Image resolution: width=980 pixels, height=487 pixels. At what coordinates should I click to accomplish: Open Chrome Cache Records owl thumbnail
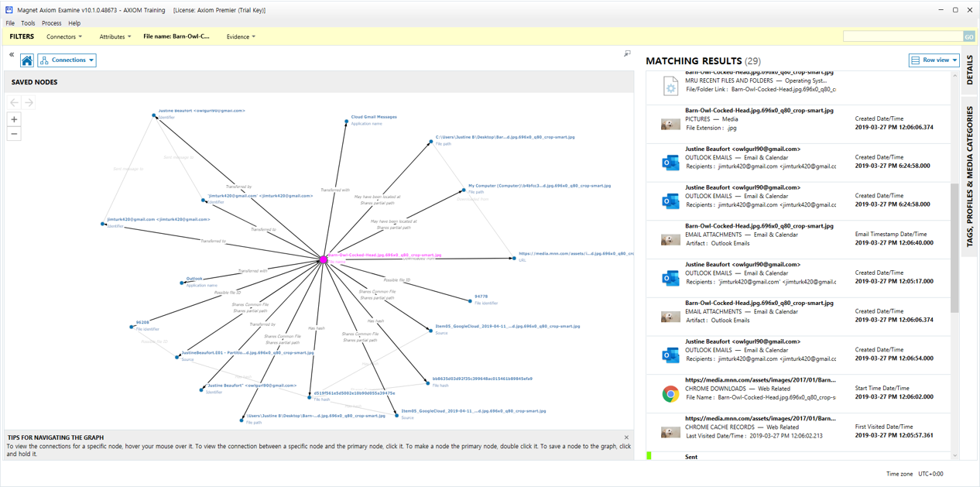(670, 433)
